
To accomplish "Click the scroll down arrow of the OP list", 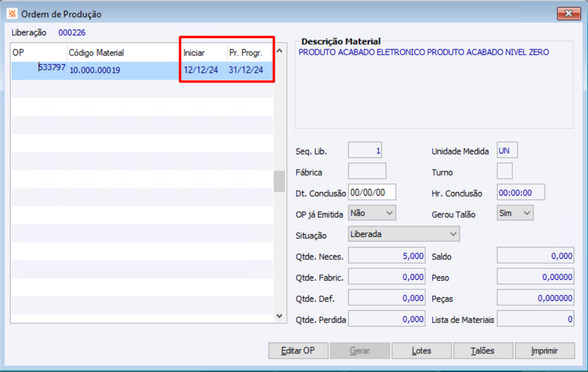I will click(x=280, y=315).
